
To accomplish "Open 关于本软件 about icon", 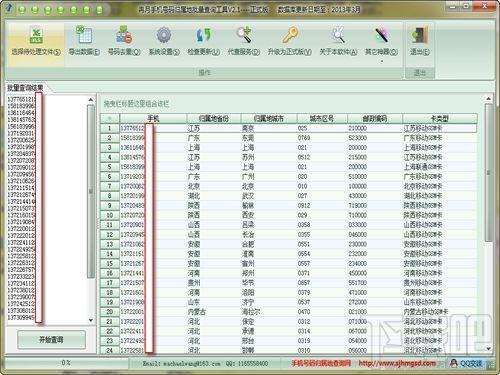I will click(338, 35).
